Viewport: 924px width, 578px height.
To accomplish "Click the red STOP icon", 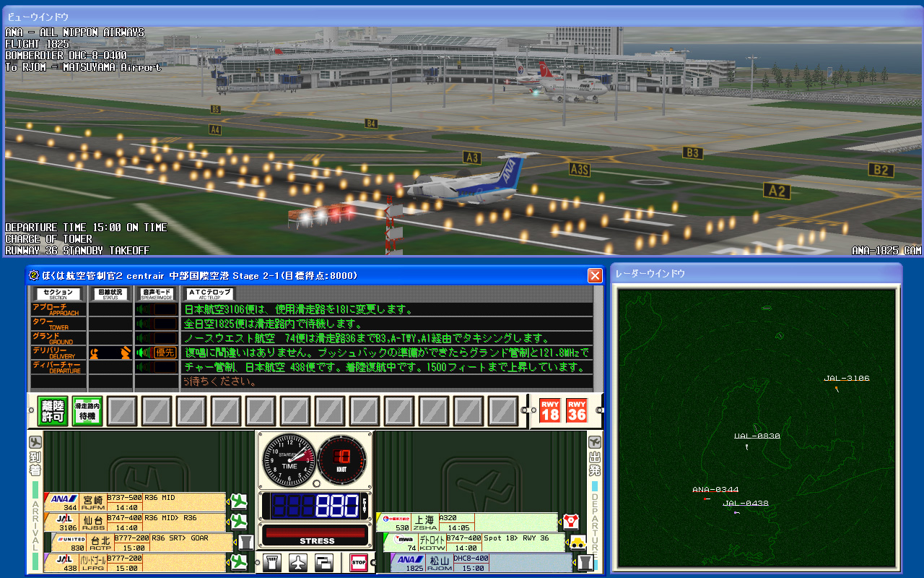I will [359, 562].
